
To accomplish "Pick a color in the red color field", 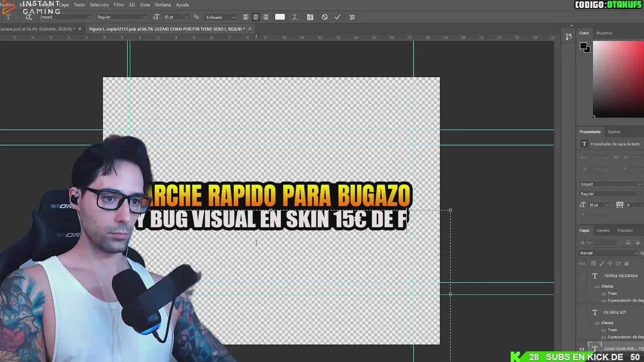I will click(x=618, y=79).
